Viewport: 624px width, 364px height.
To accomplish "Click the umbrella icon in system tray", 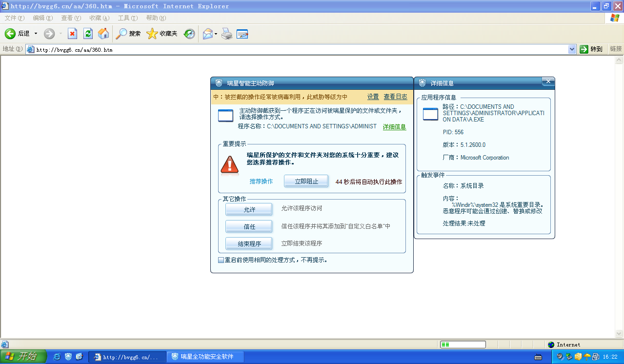I will point(587,357).
